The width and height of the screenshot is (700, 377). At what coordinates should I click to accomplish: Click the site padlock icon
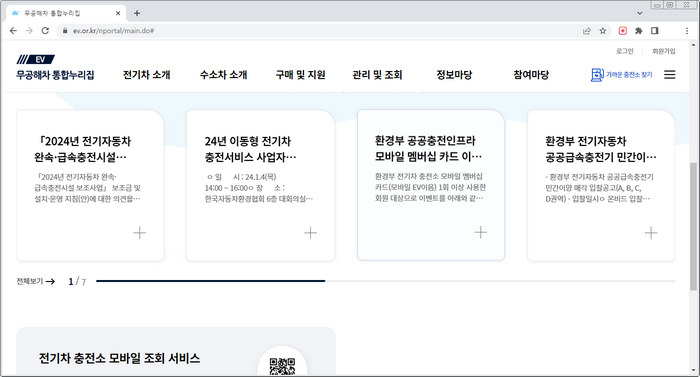pyautogui.click(x=65, y=31)
